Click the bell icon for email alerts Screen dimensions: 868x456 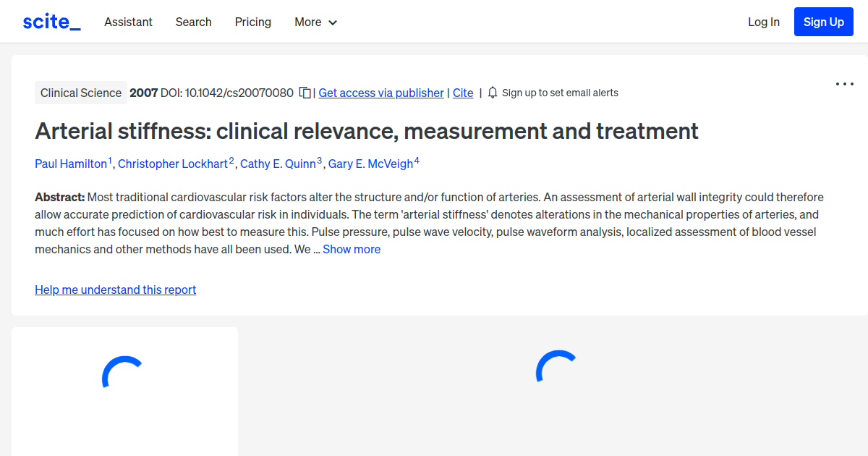tap(492, 93)
